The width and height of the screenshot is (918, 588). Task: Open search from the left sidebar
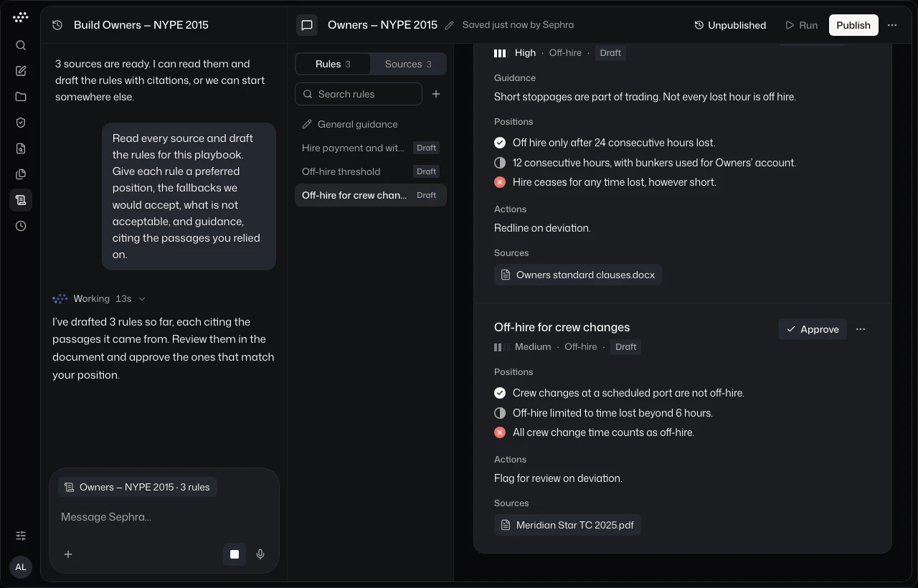tap(21, 45)
